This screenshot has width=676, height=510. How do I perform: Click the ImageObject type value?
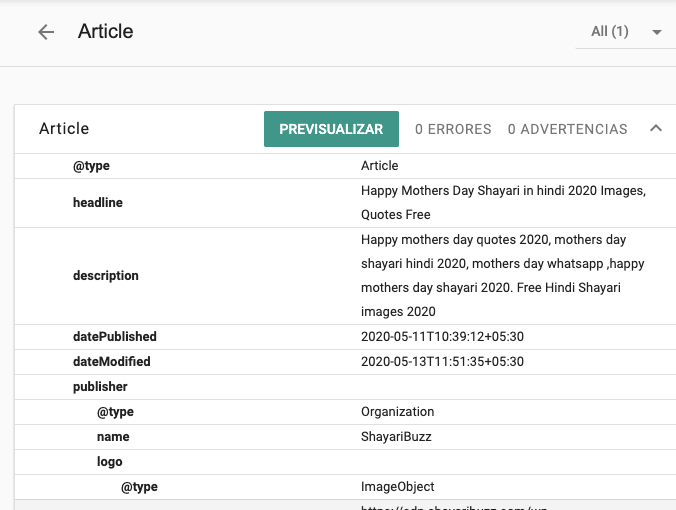397,487
